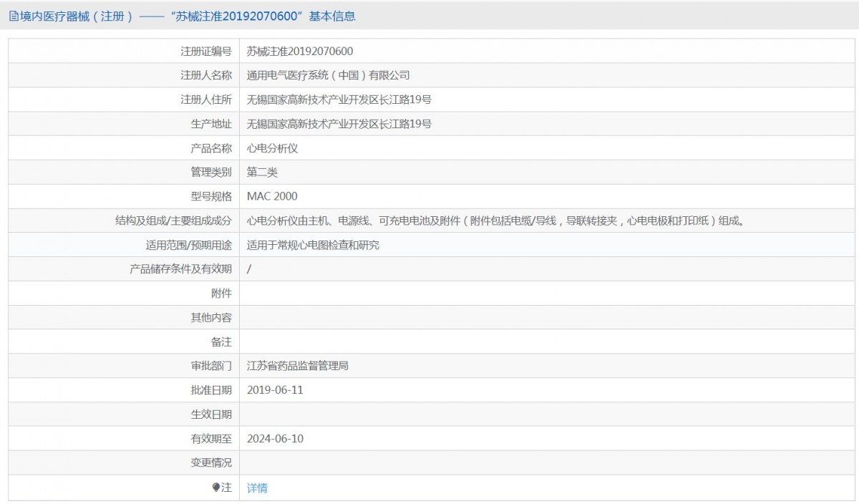Screen dimensions: 859x504
Task: Open the 详情 link in the 注 row
Action: pos(257,488)
